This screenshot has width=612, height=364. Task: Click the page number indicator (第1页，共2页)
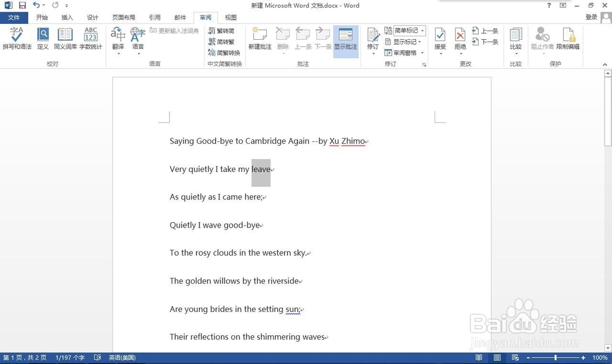(x=24, y=357)
